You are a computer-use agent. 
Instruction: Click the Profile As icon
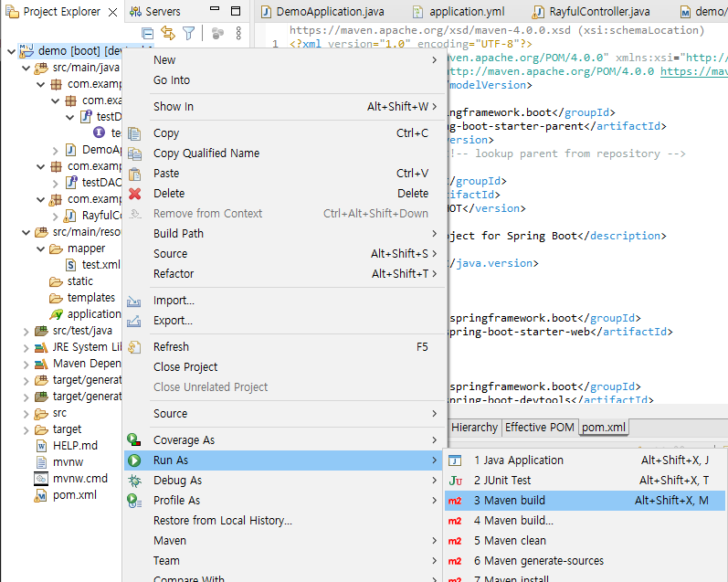tap(134, 501)
